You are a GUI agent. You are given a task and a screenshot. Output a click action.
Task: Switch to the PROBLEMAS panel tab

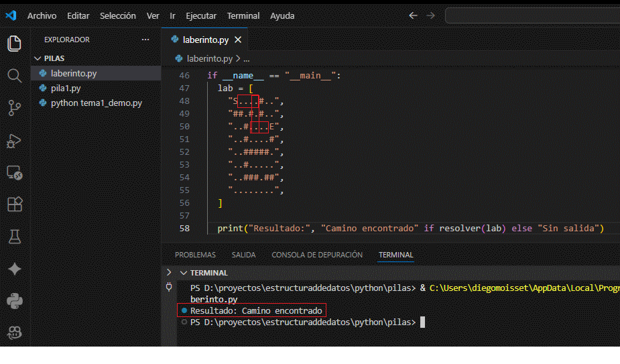tap(195, 255)
